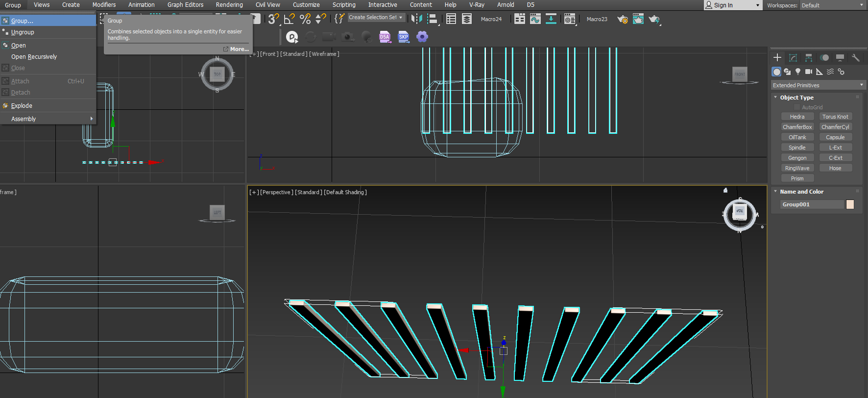Choose Ungroup from the Group menu
Image resolution: width=868 pixels, height=398 pixels.
coord(23,32)
